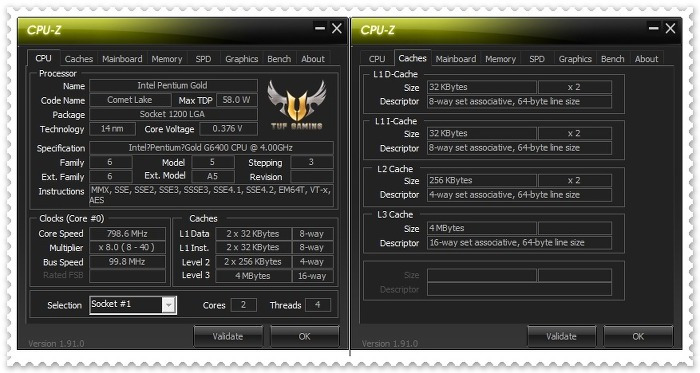Close the right CPU-Z window
Screen dimensions: 700x373
coord(670,28)
